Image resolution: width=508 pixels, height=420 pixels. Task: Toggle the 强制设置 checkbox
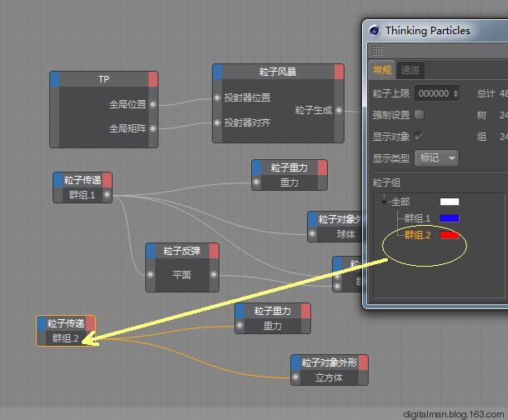pyautogui.click(x=419, y=114)
